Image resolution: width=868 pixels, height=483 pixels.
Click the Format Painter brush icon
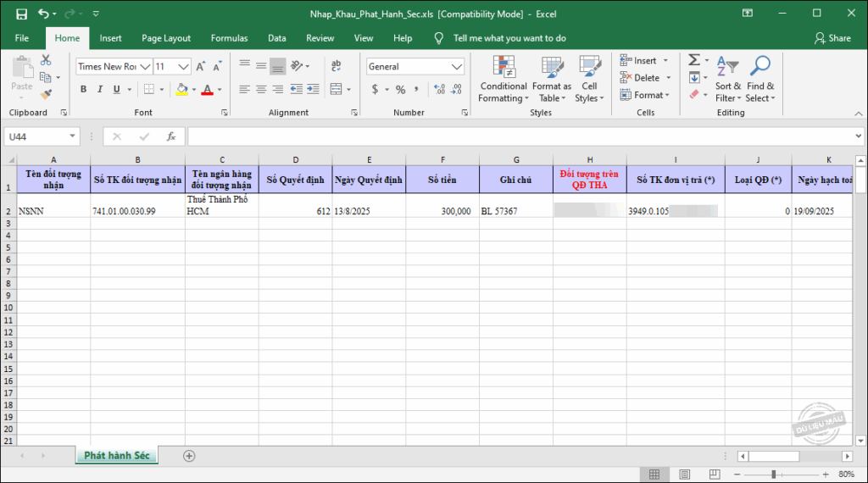[x=46, y=94]
